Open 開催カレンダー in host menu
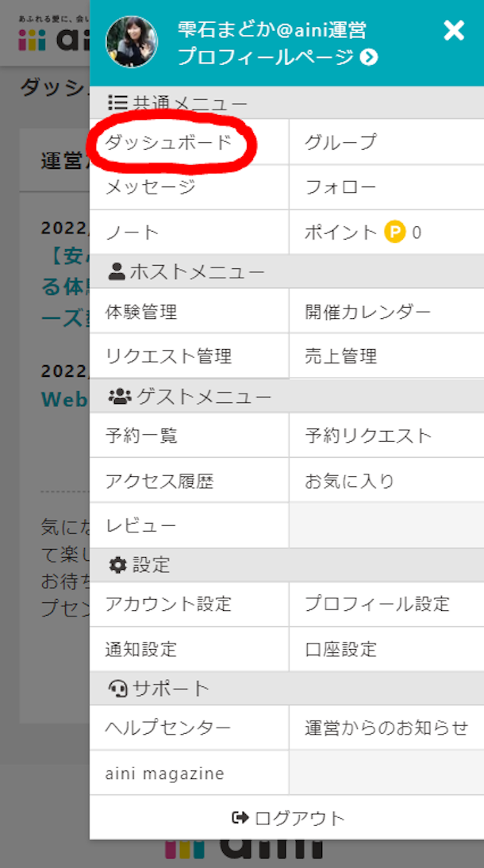The image size is (484, 868). [x=368, y=312]
